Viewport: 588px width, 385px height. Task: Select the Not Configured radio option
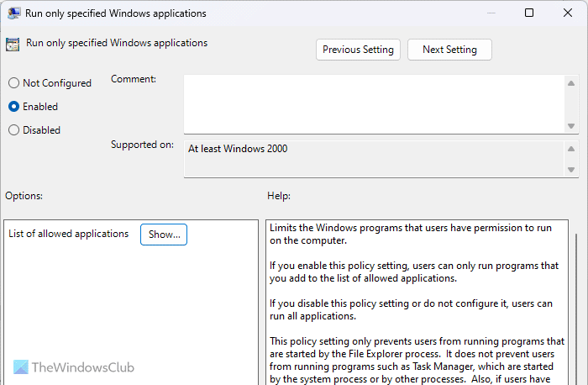[x=13, y=83]
